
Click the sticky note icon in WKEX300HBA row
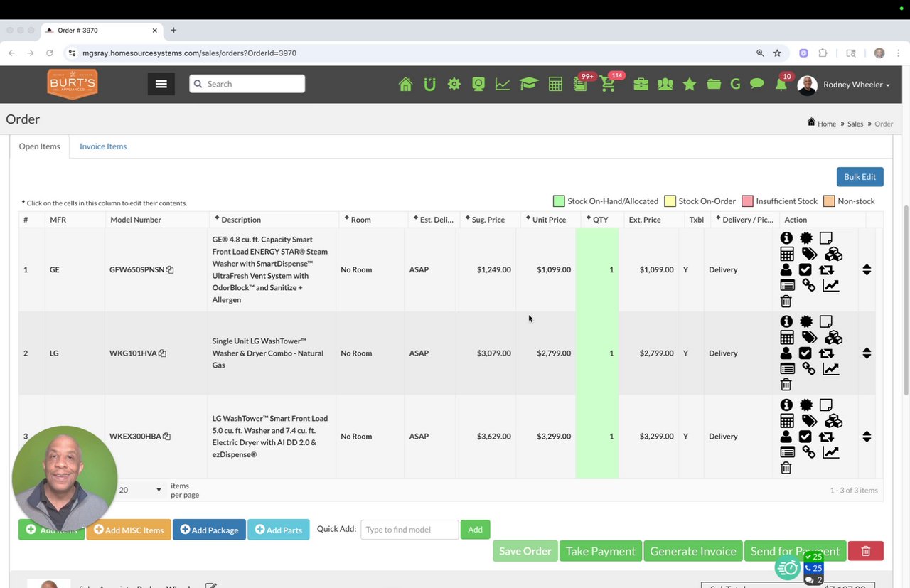pos(825,405)
